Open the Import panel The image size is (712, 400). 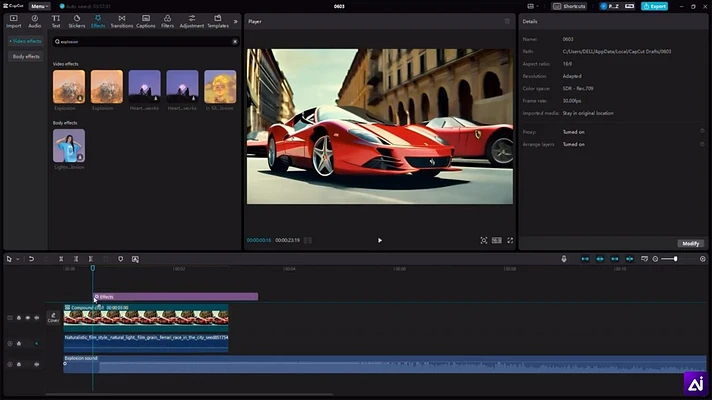point(14,21)
